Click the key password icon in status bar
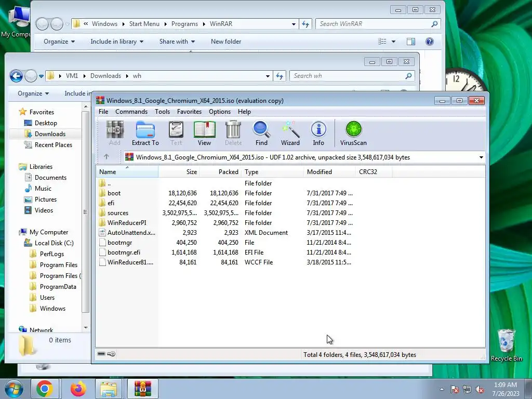Image resolution: width=532 pixels, height=399 pixels. [111, 354]
